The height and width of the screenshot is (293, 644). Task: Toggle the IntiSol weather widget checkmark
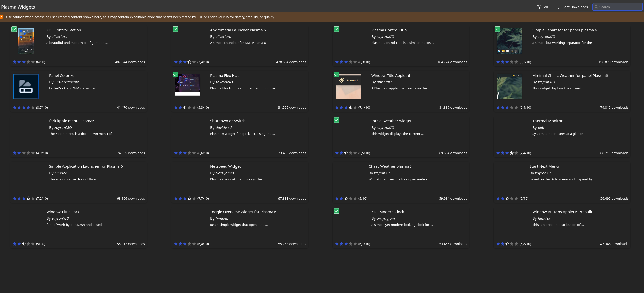tap(336, 120)
